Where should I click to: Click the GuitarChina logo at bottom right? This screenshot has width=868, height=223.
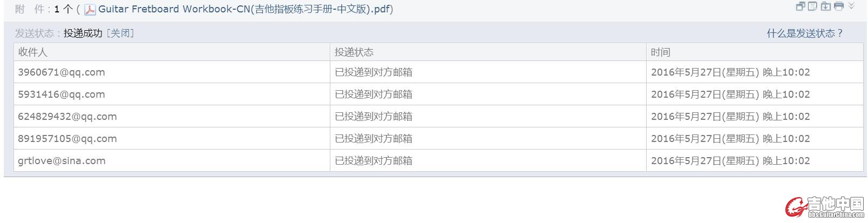(x=825, y=207)
